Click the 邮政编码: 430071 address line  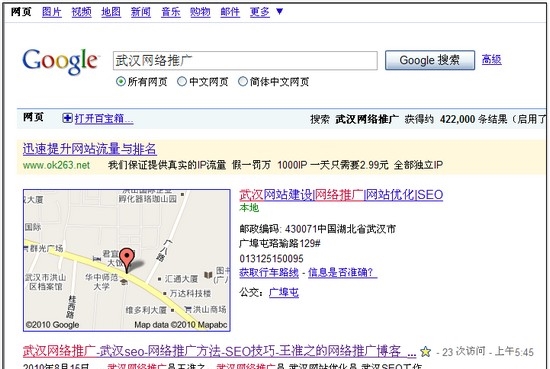[317, 229]
